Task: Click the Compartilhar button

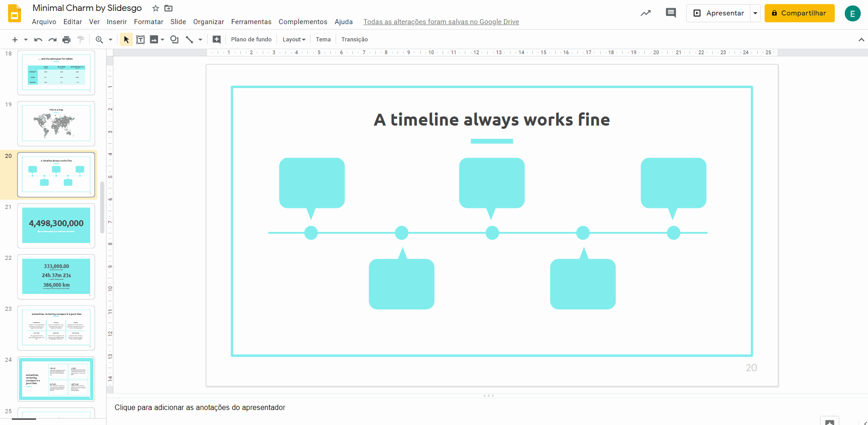Action: click(799, 13)
